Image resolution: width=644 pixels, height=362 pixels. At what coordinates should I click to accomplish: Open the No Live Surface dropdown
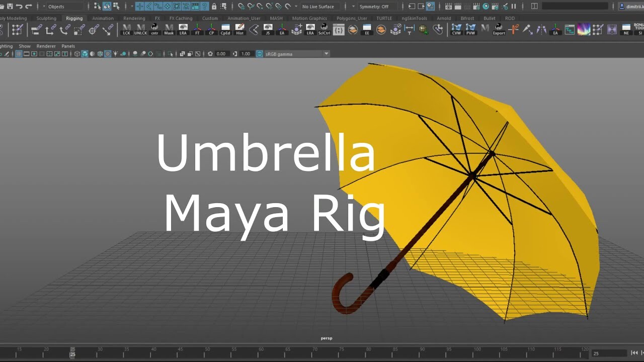coord(318,7)
